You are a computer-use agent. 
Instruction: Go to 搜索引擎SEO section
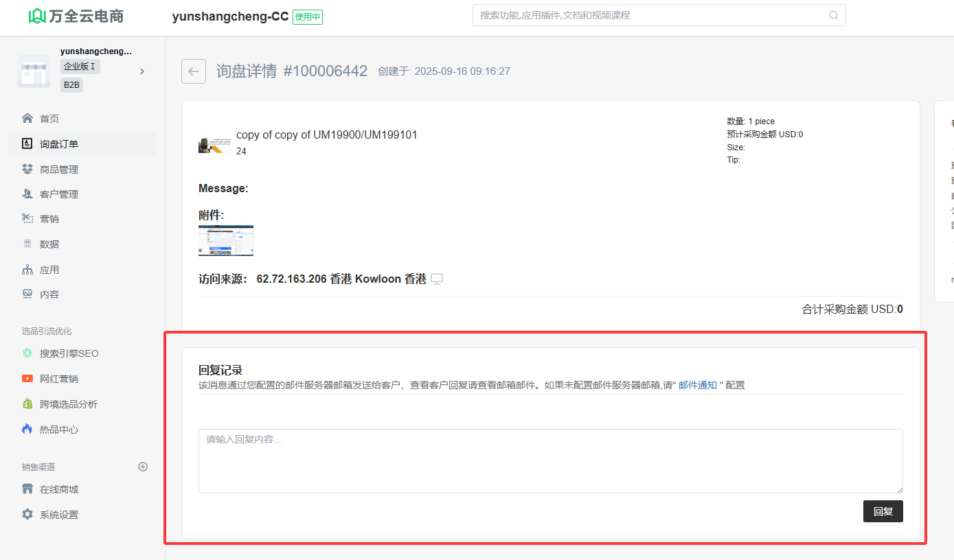pos(69,353)
